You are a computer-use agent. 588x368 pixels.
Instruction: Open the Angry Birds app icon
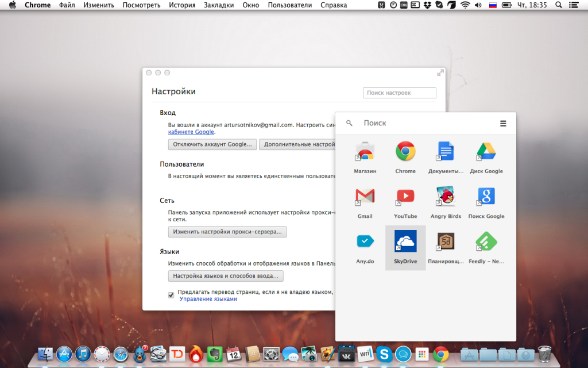pos(446,197)
